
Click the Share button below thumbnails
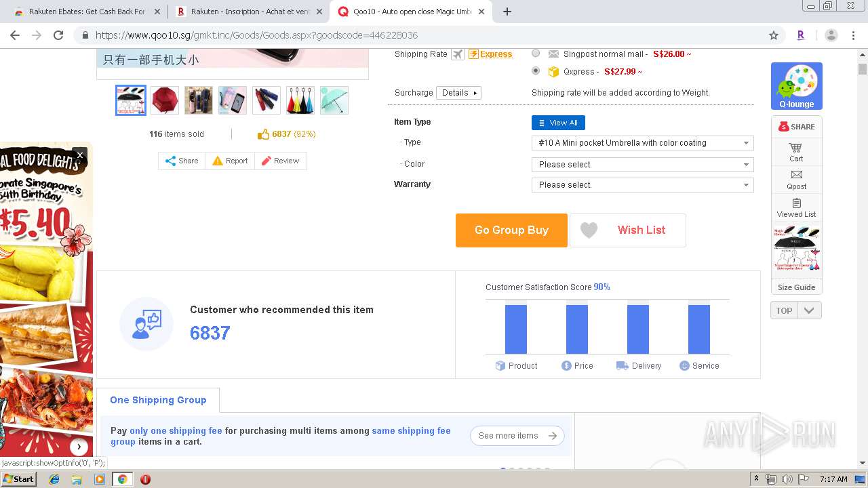click(182, 161)
